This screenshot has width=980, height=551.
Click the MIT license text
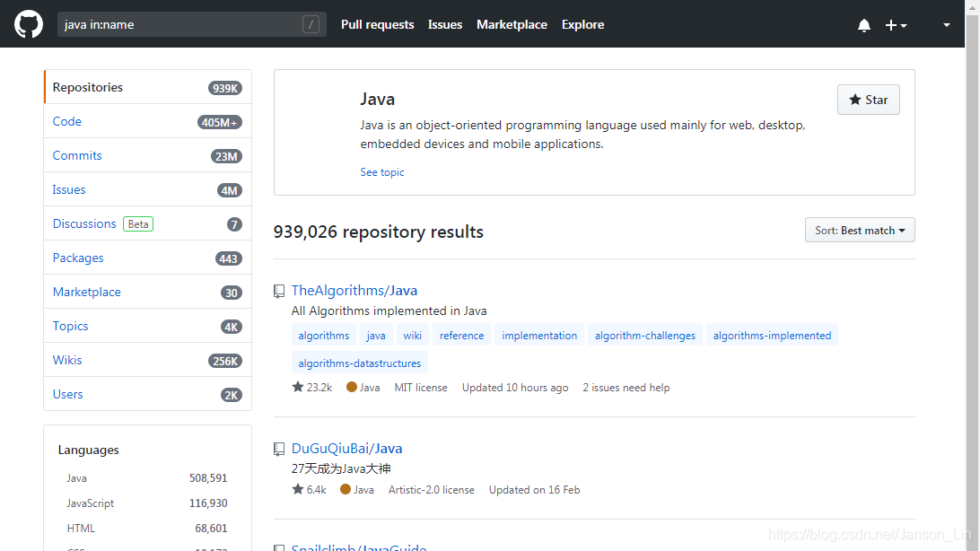coord(421,388)
